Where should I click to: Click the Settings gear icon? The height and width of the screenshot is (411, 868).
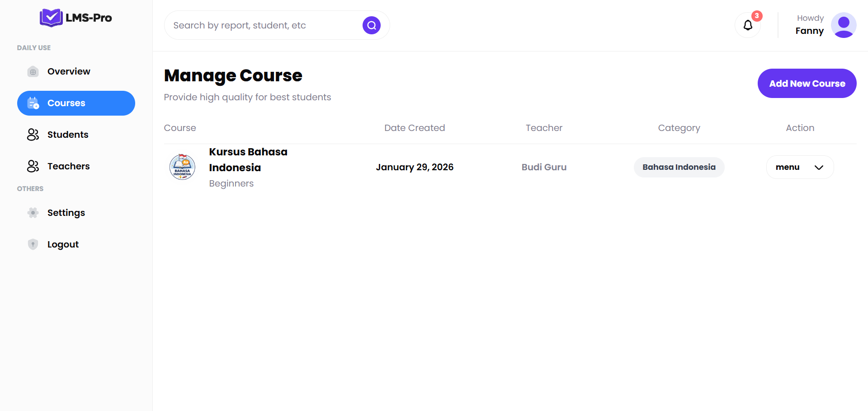(33, 213)
